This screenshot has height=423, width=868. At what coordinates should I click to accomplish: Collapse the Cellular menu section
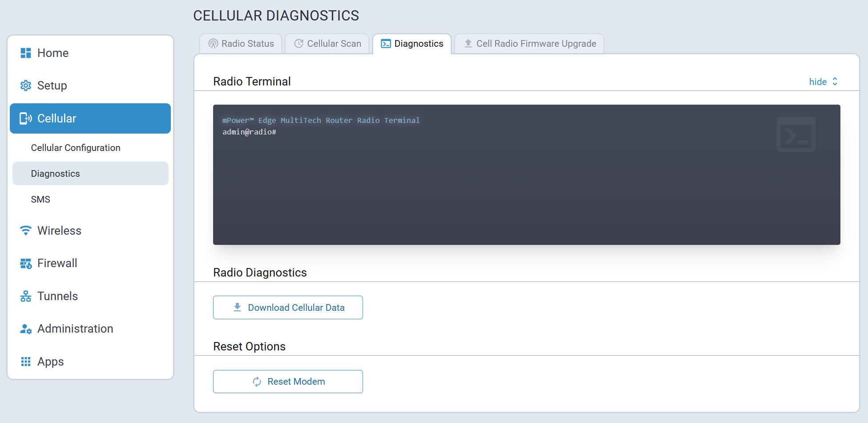coord(90,118)
